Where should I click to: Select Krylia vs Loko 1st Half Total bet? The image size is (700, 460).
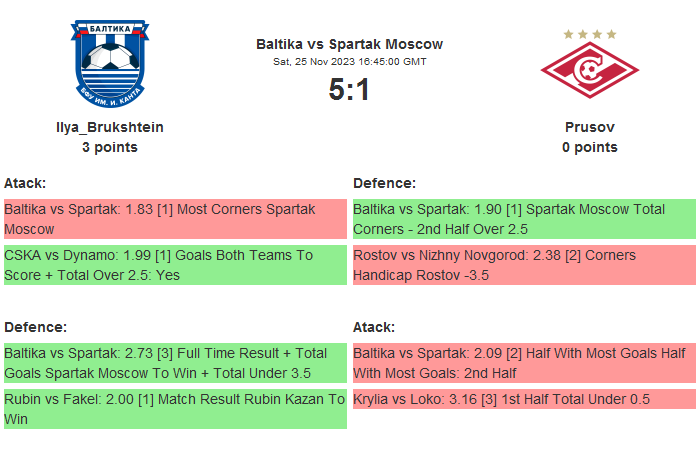click(524, 399)
